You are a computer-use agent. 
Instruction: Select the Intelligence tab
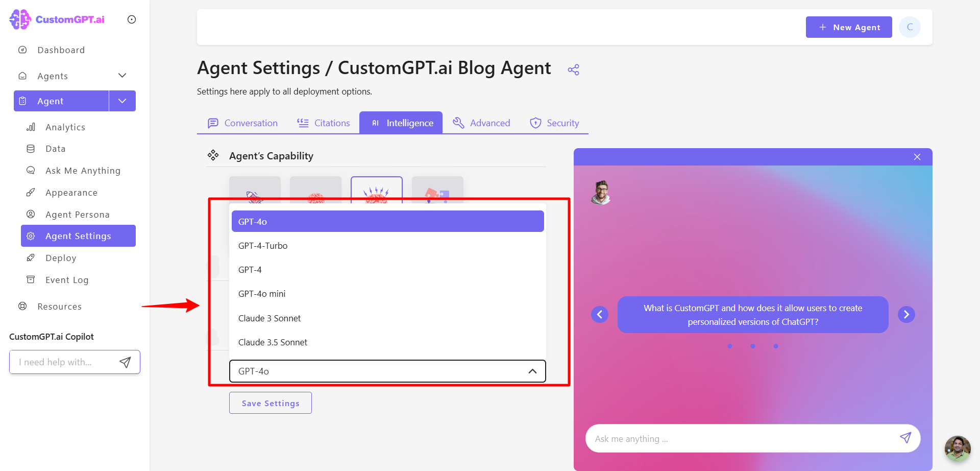click(401, 123)
